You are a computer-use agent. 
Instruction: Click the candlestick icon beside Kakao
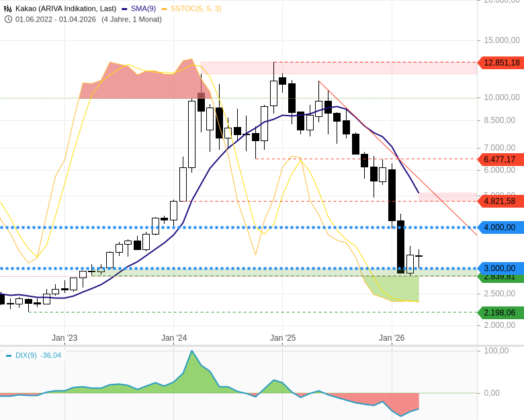tap(8, 9)
